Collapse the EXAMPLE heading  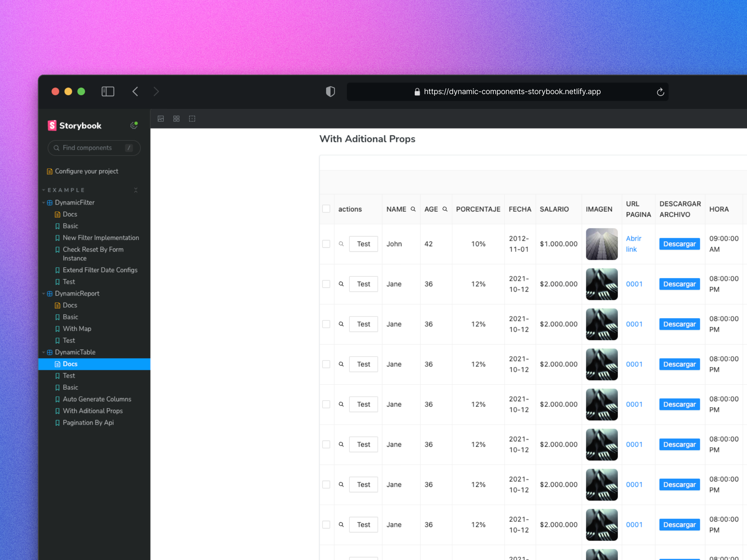[x=66, y=190]
